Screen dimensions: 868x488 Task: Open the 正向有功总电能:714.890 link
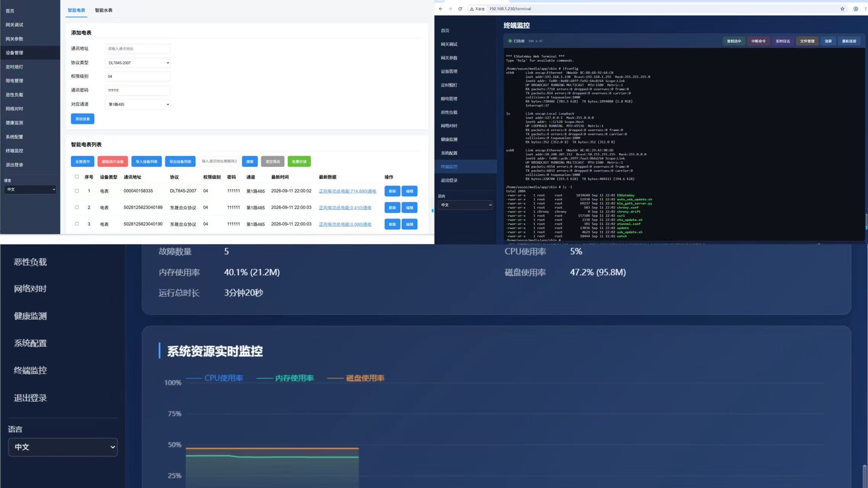(347, 191)
